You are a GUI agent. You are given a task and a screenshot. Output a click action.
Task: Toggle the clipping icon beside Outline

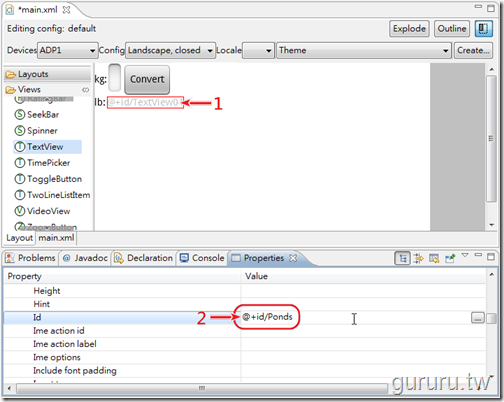pyautogui.click(x=483, y=29)
